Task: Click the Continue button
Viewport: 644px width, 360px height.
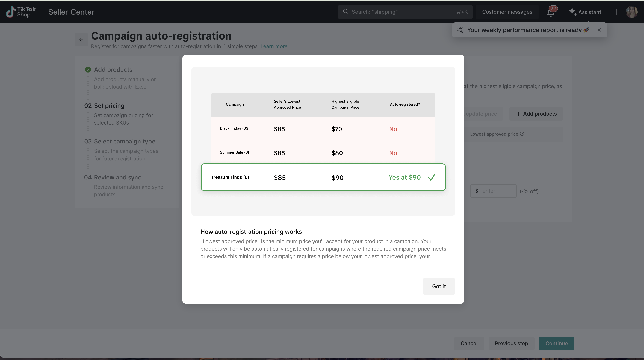Action: (556, 343)
